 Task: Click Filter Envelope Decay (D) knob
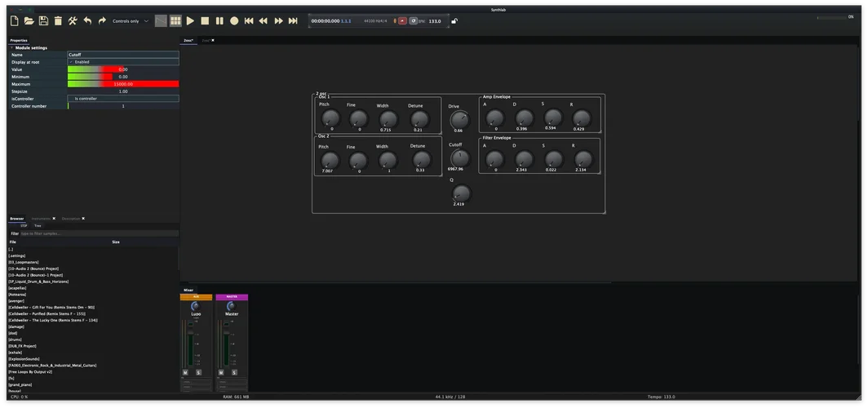pos(524,160)
